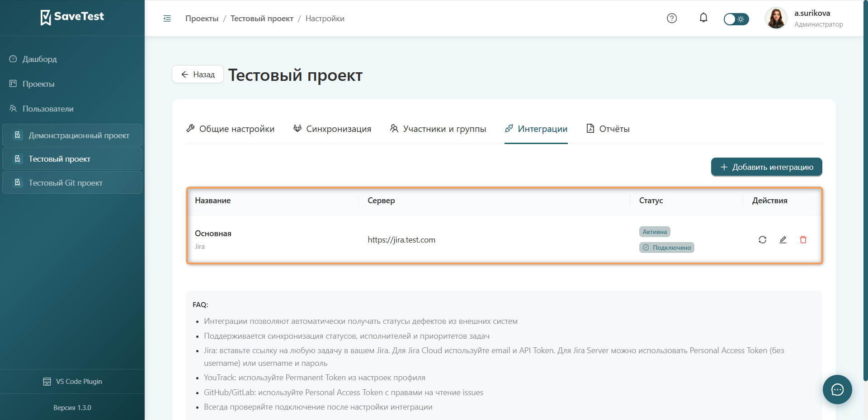The image size is (868, 420).
Task: Click the SaveTest logo
Action: click(72, 17)
